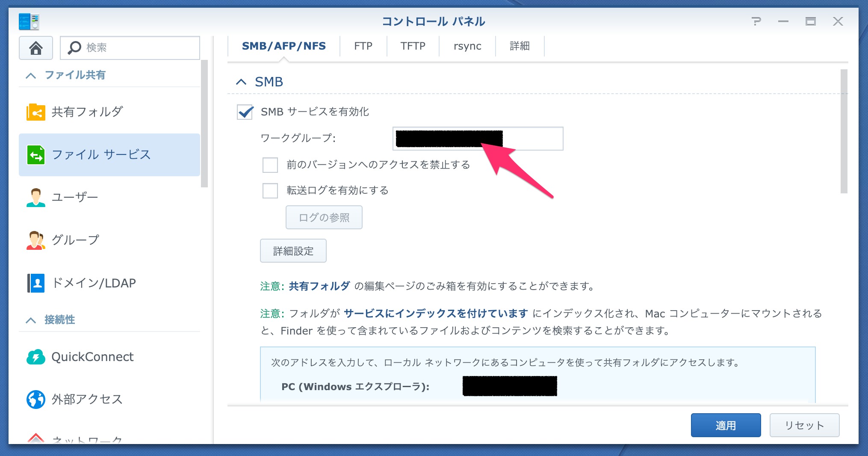Select グループ in the sidebar
Viewport: 868px width, 456px height.
point(109,240)
